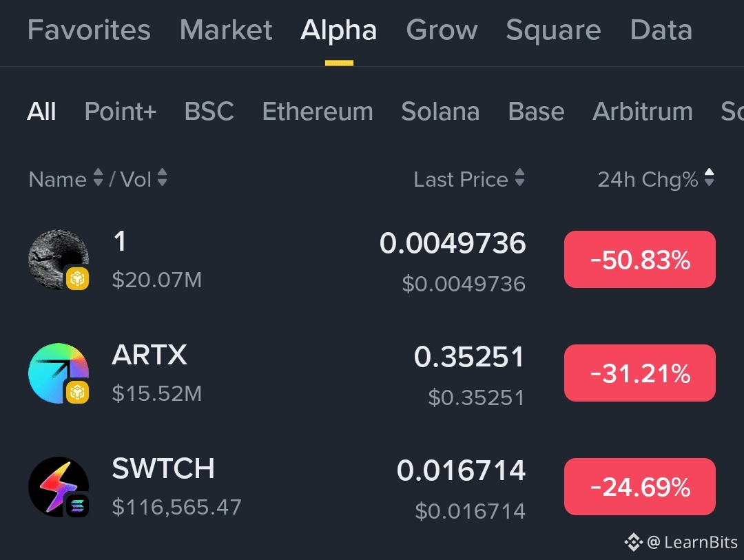
Task: Go to the Square tab
Action: point(553,30)
